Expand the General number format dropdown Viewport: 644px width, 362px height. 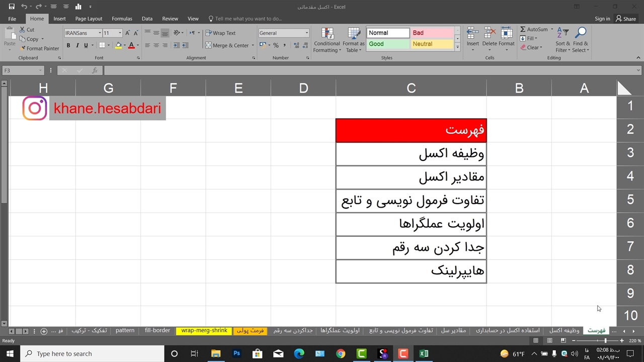(306, 33)
